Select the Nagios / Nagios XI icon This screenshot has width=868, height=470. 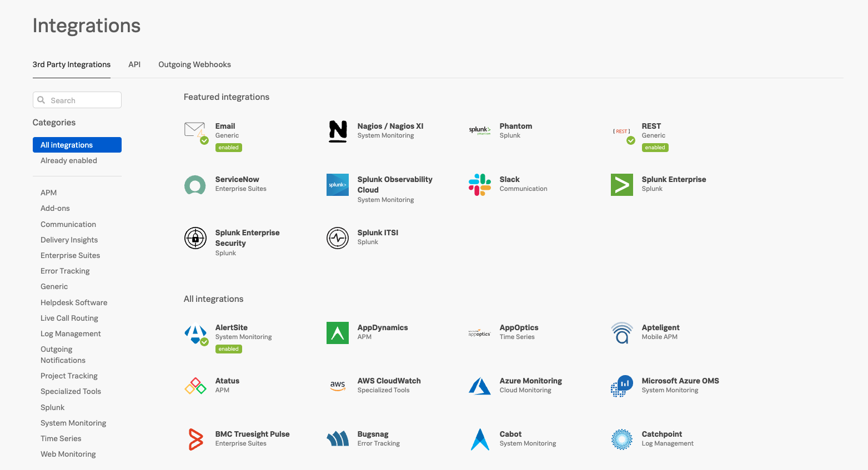tap(338, 132)
